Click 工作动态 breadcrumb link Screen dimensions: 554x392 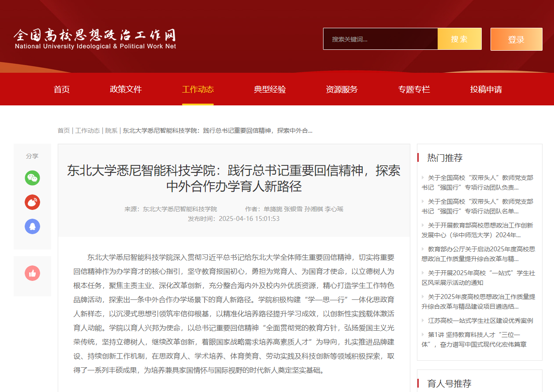point(87,131)
